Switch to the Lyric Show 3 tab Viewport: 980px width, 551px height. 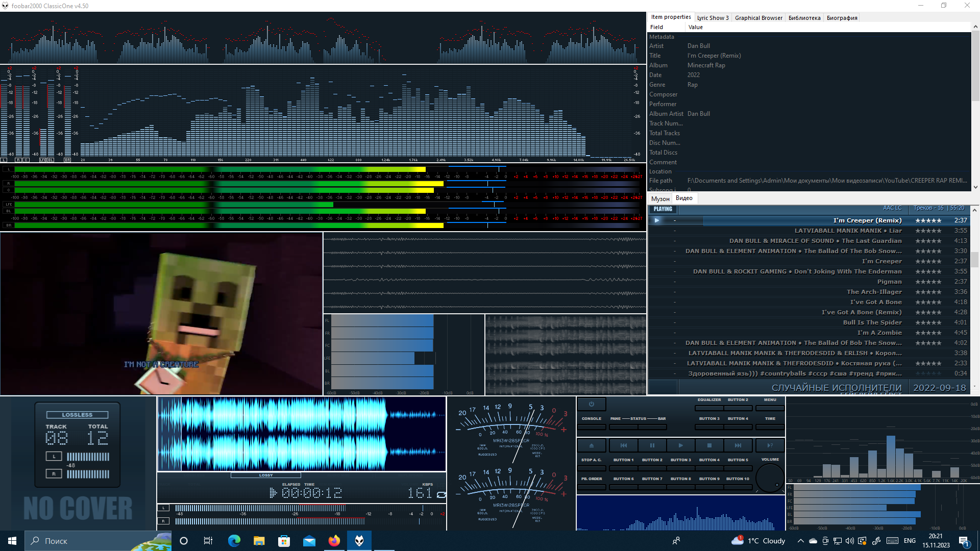[x=713, y=18]
